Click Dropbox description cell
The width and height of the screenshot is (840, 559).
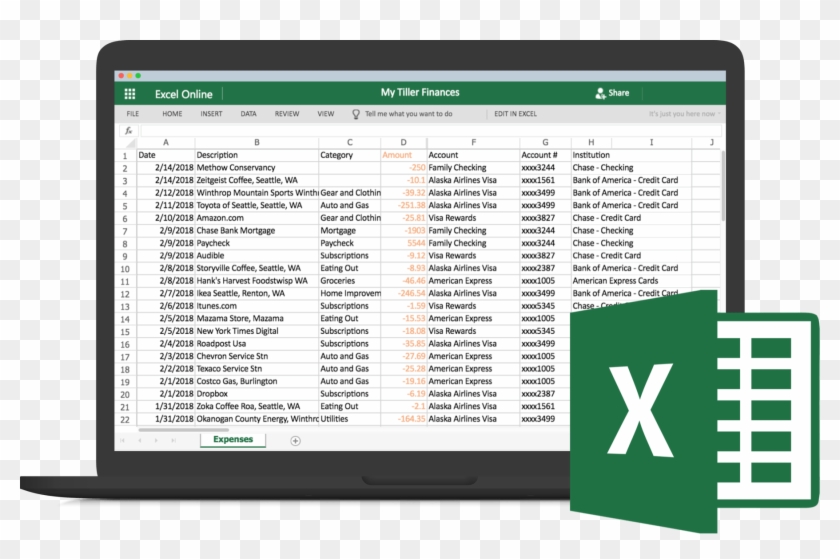pyautogui.click(x=257, y=394)
